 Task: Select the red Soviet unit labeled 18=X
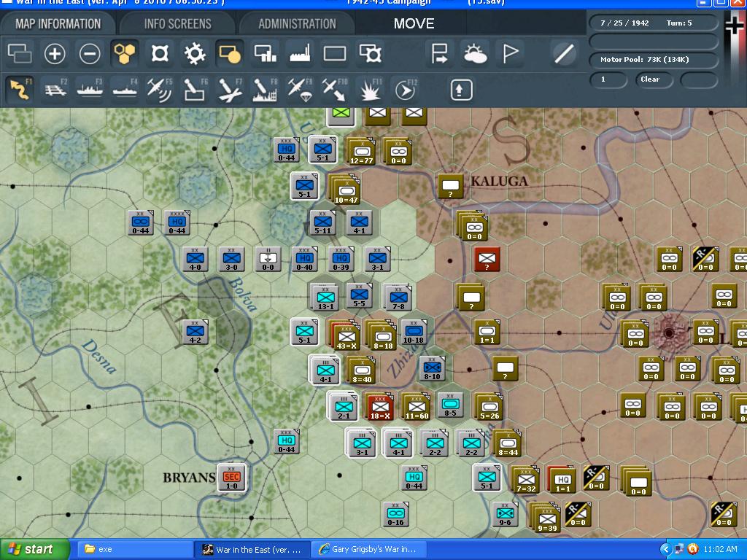coord(379,407)
